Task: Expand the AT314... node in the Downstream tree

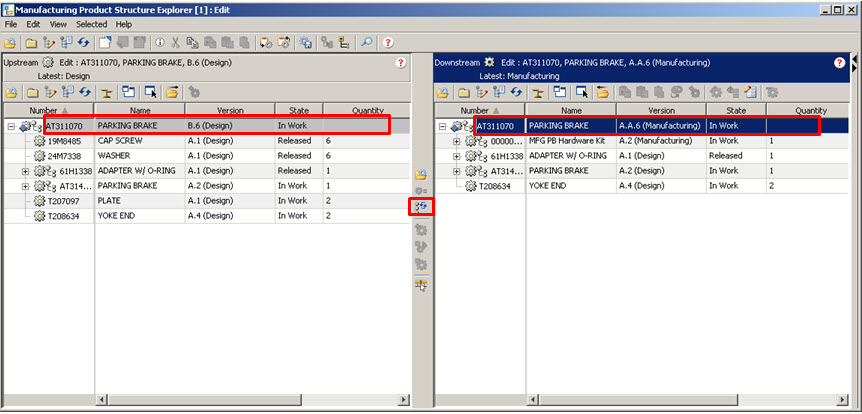Action: [456, 171]
